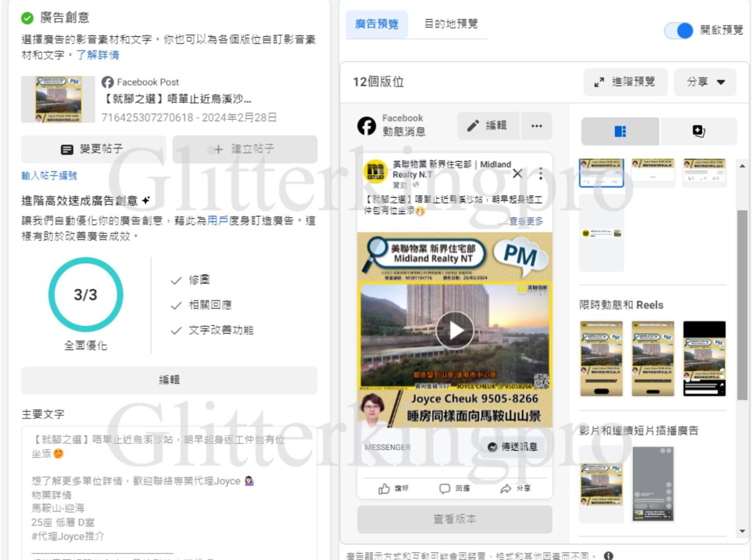Screen dimensions: 752x560
Task: Open 進階預覽 expanded preview
Action: 625,82
